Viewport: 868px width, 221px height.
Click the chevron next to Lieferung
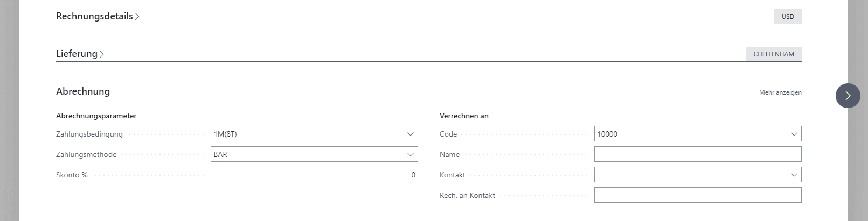(x=102, y=54)
